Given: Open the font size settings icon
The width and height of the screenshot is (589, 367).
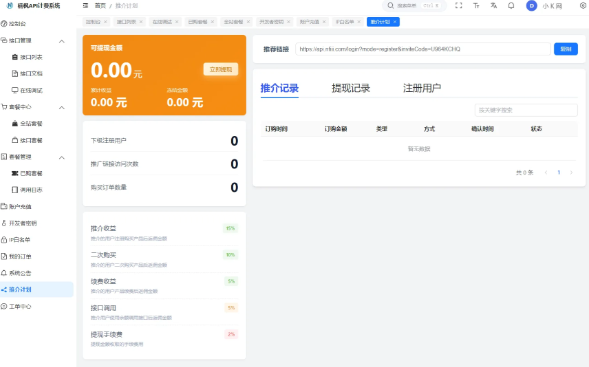Looking at the screenshot, I should click(x=476, y=6).
